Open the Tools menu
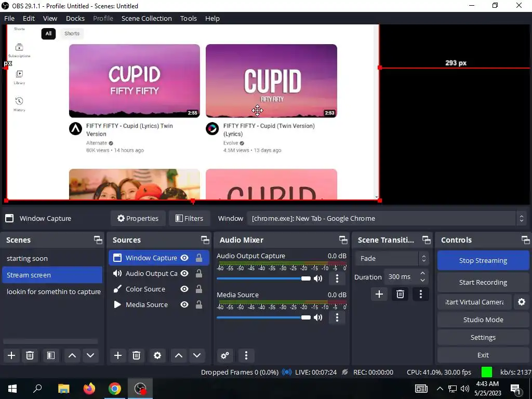The width and height of the screenshot is (532, 399). click(188, 18)
